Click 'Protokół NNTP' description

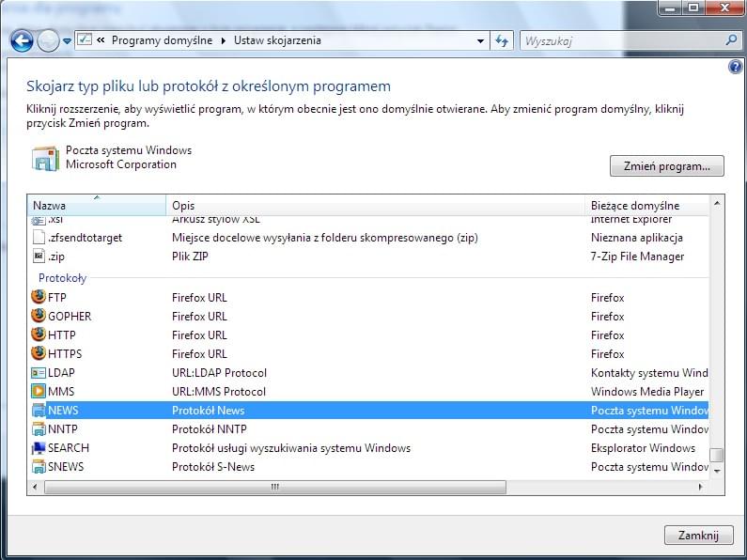(210, 429)
